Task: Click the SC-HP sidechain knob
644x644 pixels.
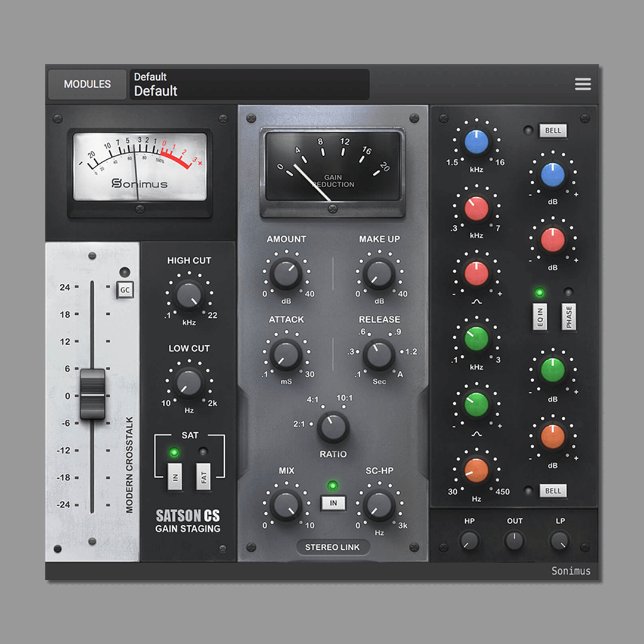Action: [379, 506]
